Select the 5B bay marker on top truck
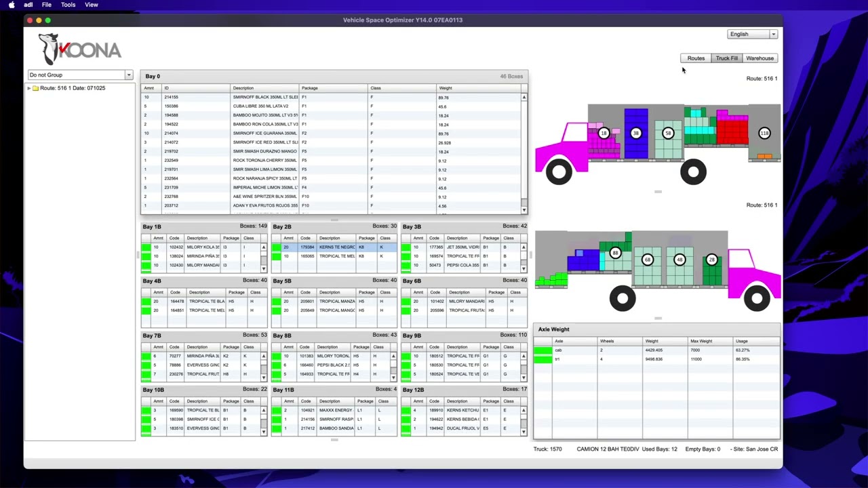Viewport: 868px width, 488px height. coord(668,133)
